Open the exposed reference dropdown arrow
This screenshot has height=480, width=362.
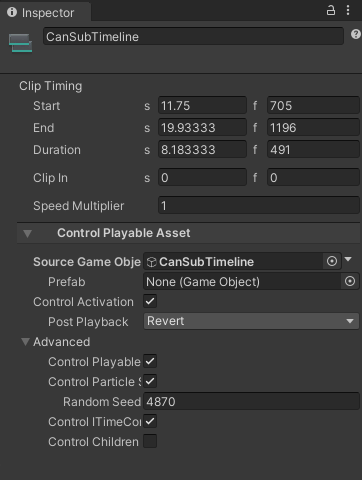(348, 259)
